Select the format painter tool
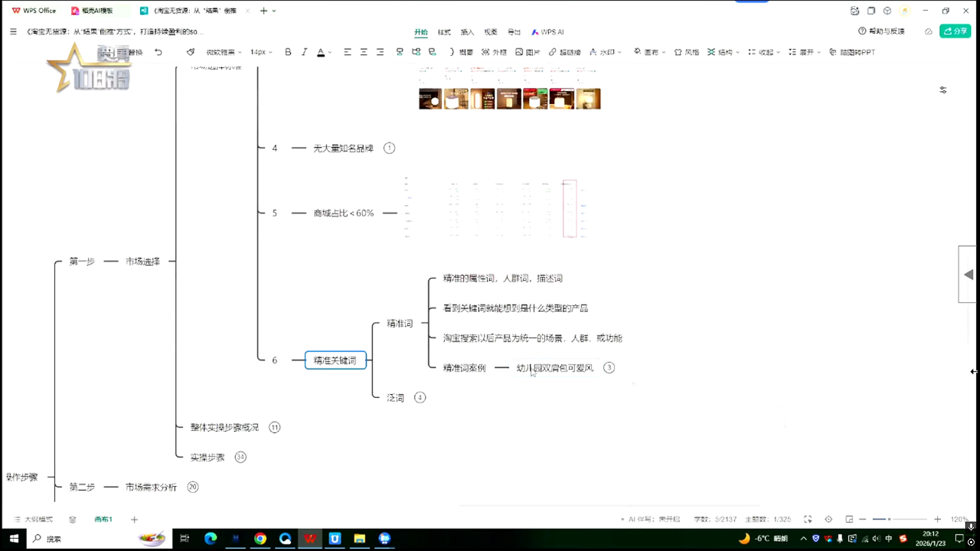 click(x=190, y=52)
